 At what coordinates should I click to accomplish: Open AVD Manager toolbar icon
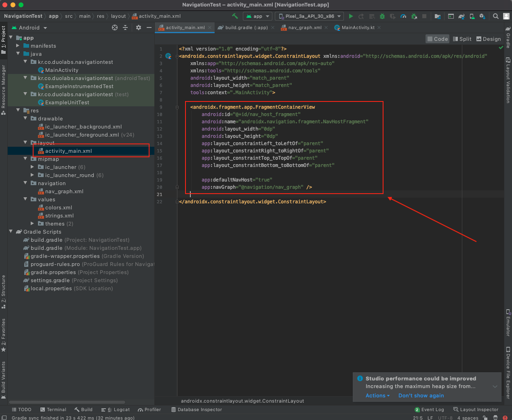point(472,16)
